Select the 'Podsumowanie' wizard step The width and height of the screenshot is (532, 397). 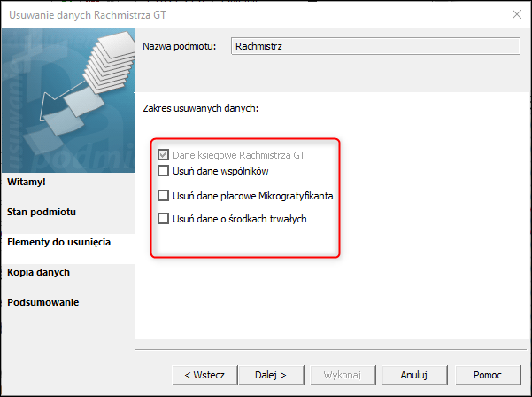coord(43,302)
